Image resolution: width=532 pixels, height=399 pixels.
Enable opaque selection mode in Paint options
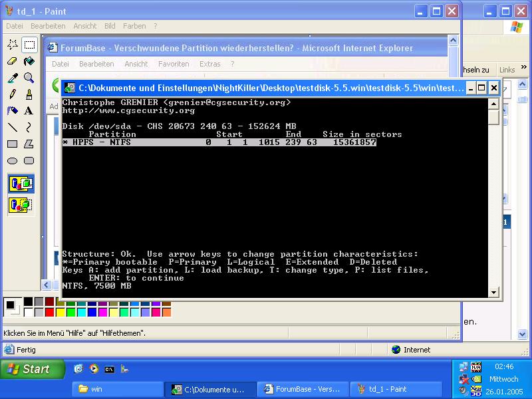pyautogui.click(x=21, y=184)
